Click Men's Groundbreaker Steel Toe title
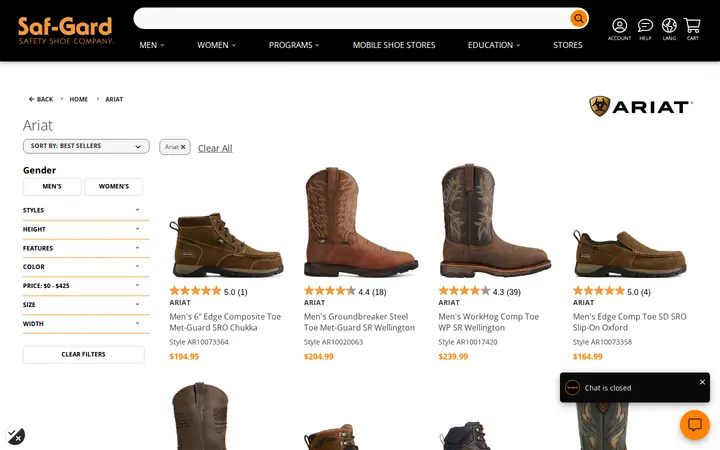The image size is (720, 450). (x=359, y=322)
